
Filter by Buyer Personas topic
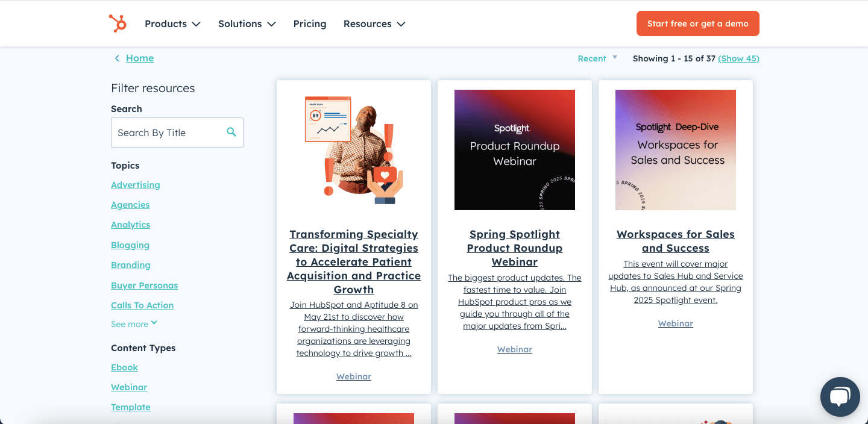[145, 285]
